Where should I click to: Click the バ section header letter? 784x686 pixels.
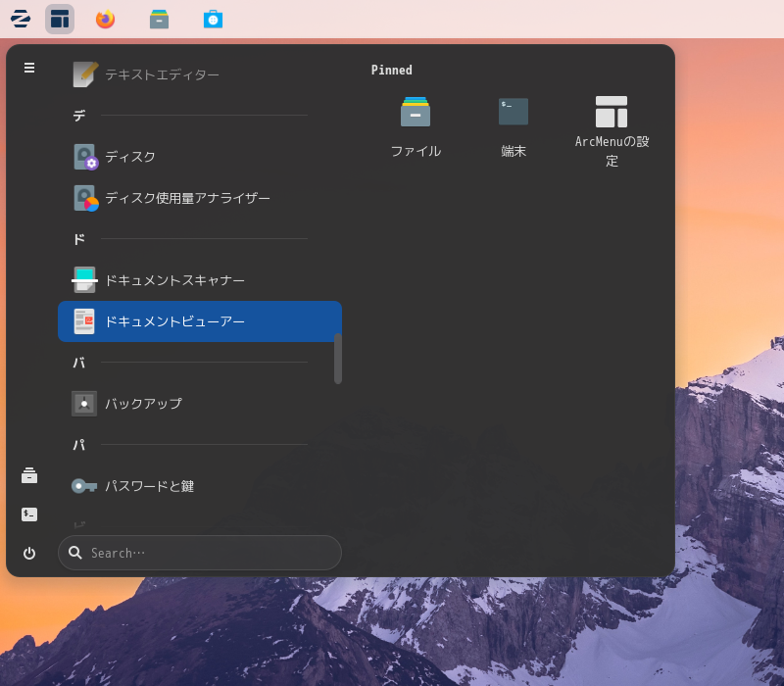click(79, 363)
